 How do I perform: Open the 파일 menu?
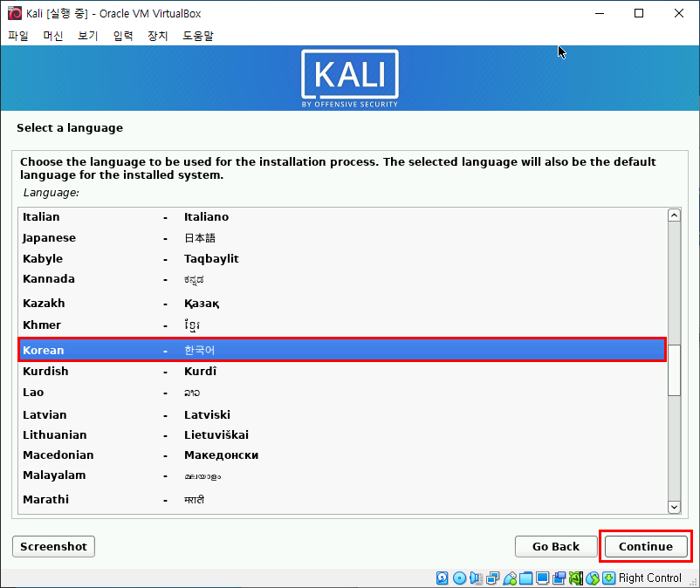tap(18, 35)
